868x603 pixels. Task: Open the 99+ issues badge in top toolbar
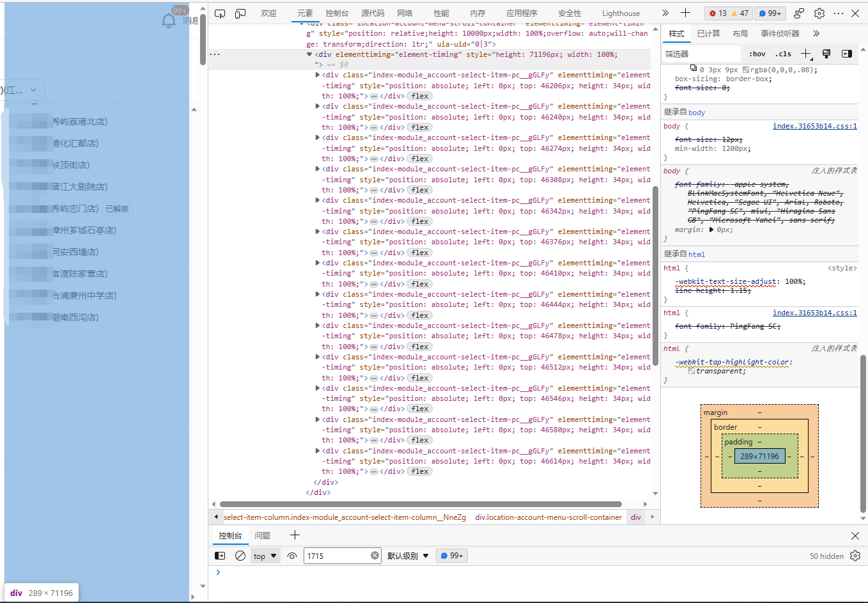[x=770, y=13]
